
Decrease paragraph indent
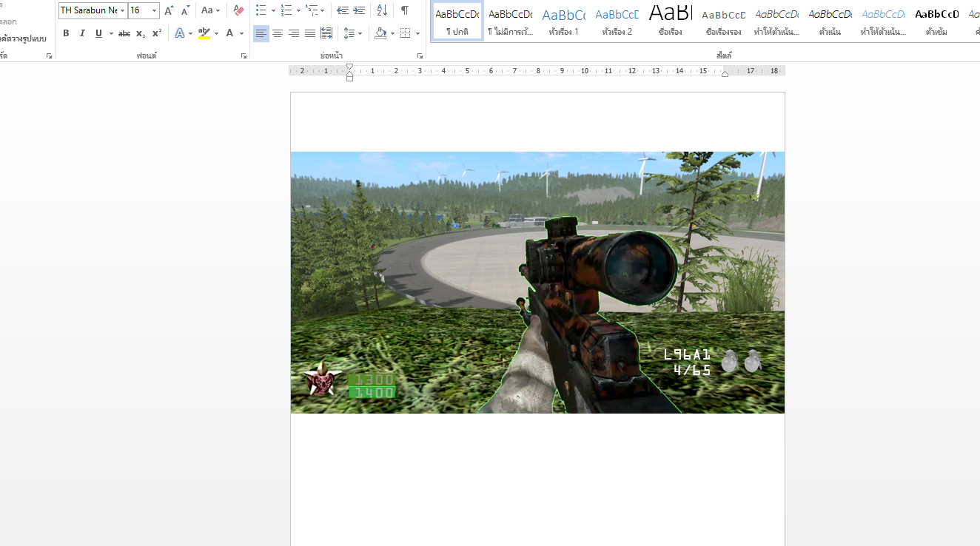[x=343, y=10]
